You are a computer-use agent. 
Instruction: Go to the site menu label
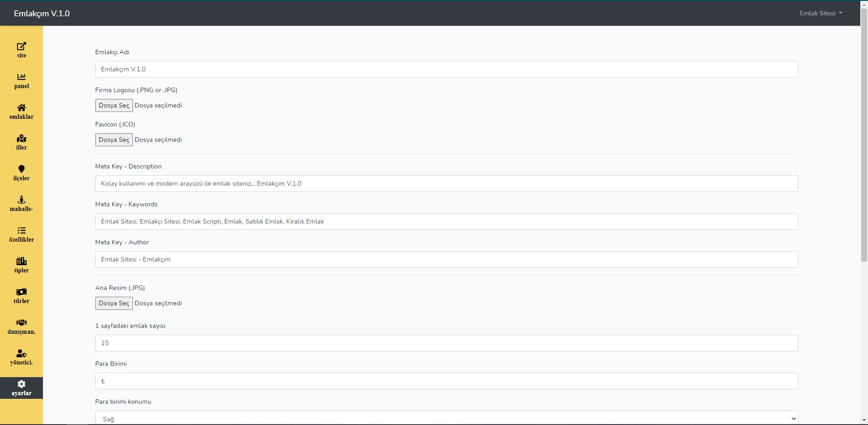pyautogui.click(x=21, y=56)
